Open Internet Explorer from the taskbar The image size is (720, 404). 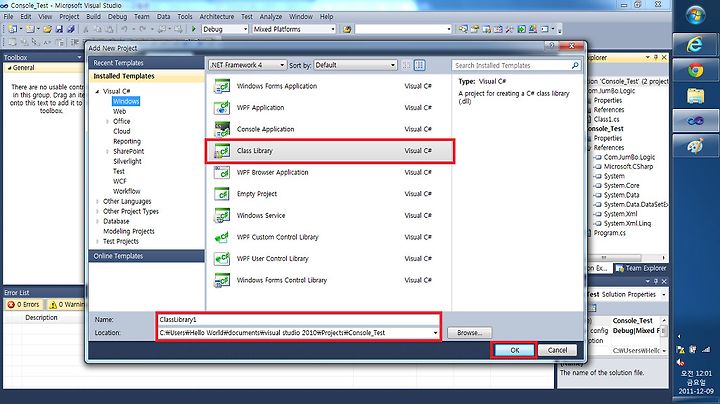coord(695,45)
